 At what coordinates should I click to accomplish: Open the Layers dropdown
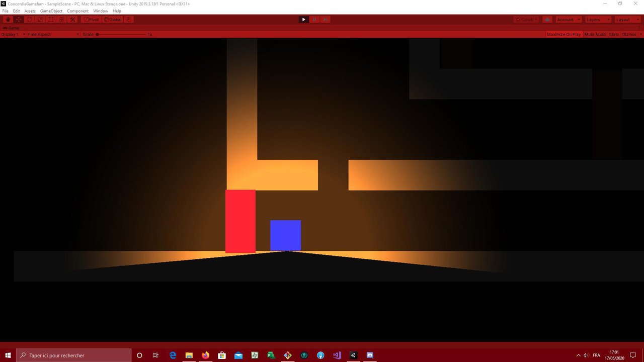click(x=598, y=20)
